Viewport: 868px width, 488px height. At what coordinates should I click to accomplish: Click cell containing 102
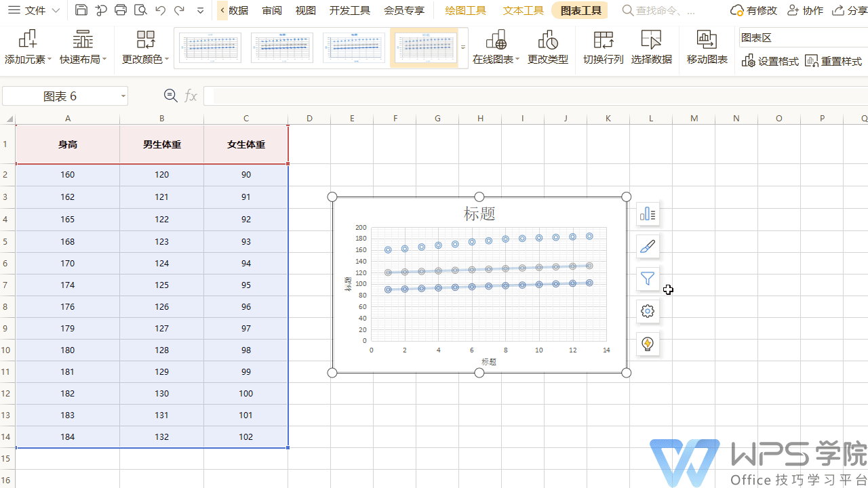click(246, 437)
